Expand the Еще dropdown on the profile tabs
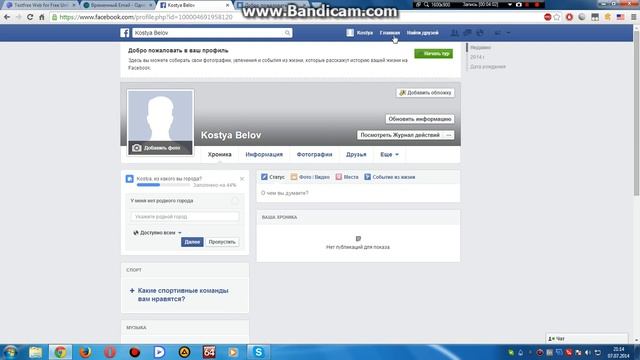The height and width of the screenshot is (360, 640). click(389, 154)
